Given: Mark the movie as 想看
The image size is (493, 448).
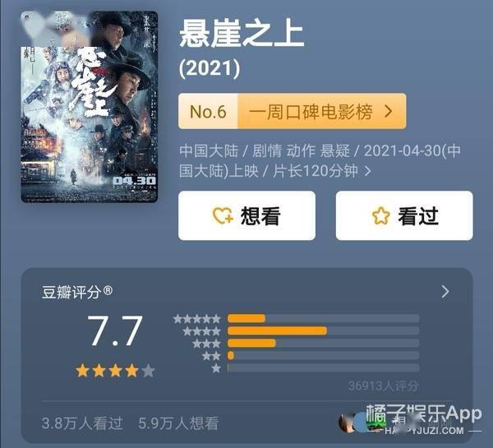Looking at the screenshot, I should [246, 216].
